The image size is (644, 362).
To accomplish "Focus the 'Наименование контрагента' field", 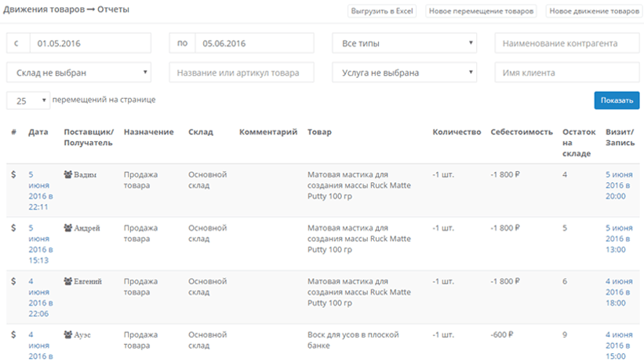I will tap(567, 43).
